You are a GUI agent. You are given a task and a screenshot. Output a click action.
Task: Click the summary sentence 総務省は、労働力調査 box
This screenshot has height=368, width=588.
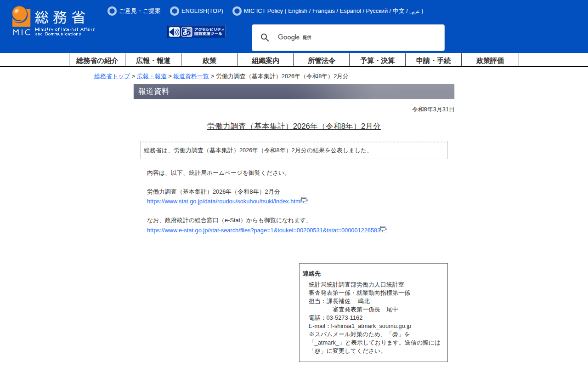(x=294, y=150)
